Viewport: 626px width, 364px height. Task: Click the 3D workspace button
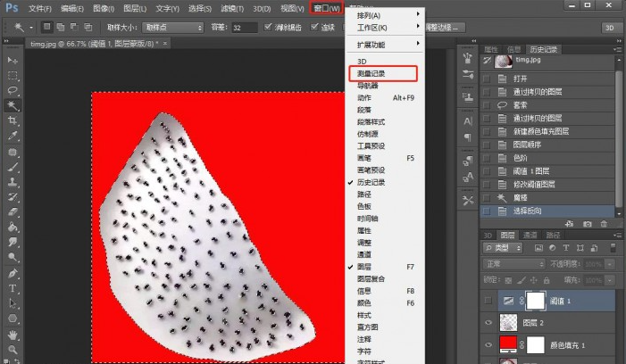(x=610, y=28)
